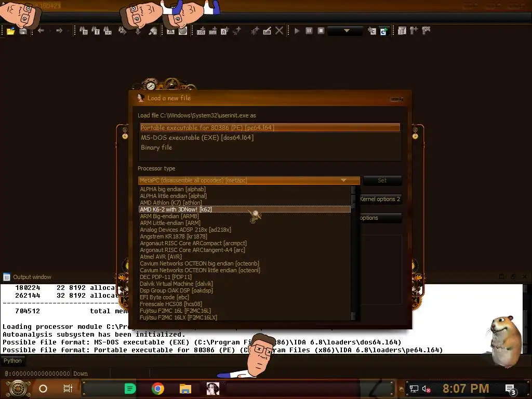This screenshot has width=532, height=399.
Task: Choose ARM Little-endian [ARM]
Action: [x=245, y=223]
